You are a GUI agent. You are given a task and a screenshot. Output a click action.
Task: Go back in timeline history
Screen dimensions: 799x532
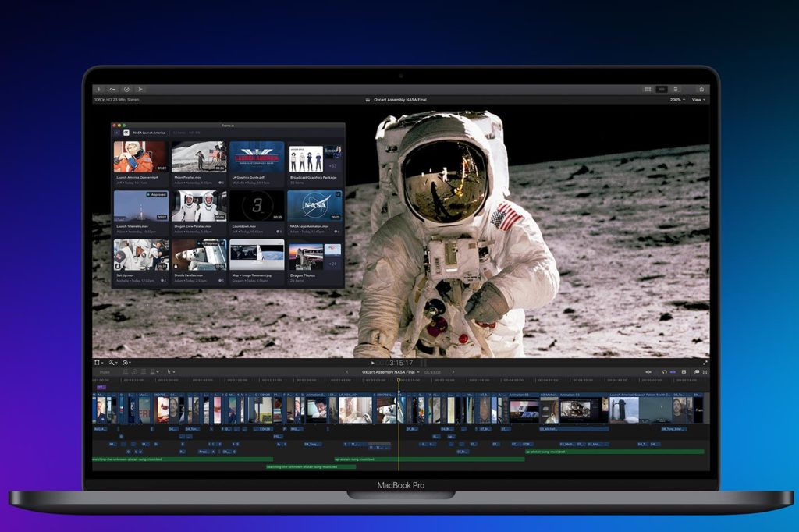(347, 372)
